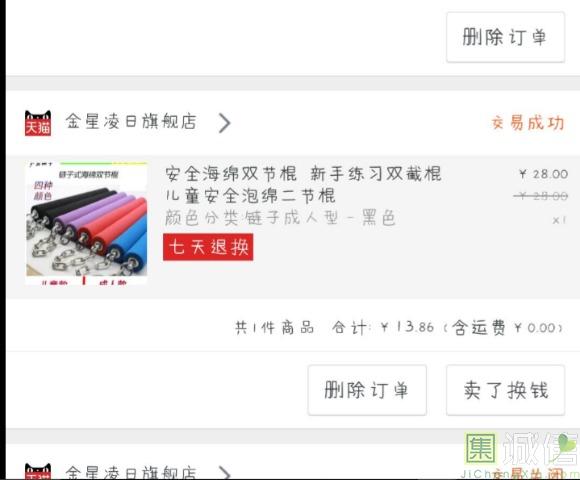Tap the second product title line 儿童安全泡绵二节棍
This screenshot has height=480, width=580.
click(250, 196)
